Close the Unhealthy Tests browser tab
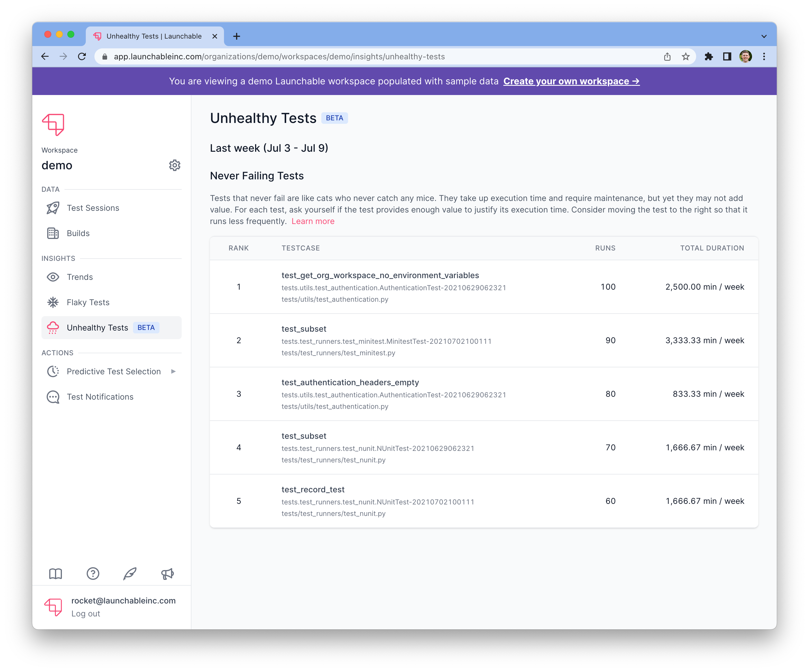Viewport: 809px width, 672px height. tap(214, 36)
